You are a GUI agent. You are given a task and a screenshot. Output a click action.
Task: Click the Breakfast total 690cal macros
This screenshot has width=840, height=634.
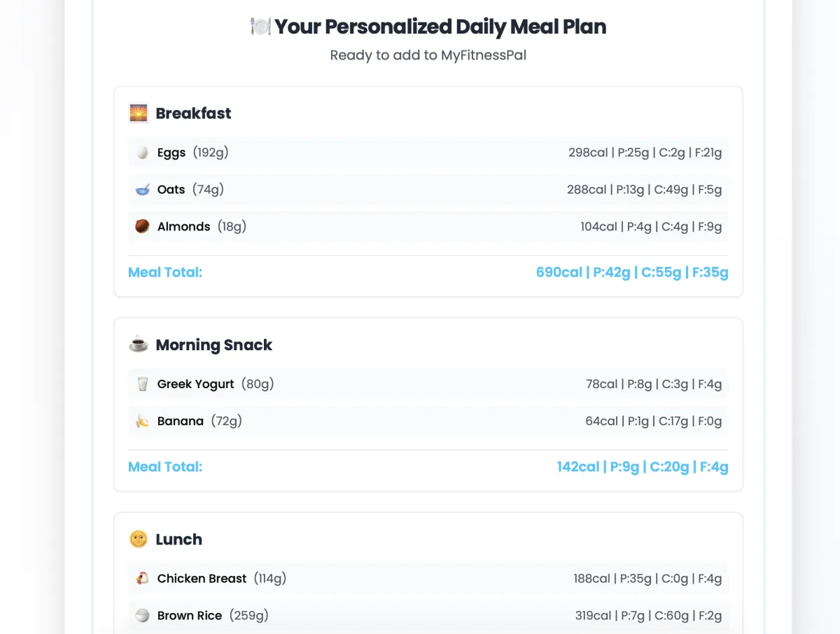coord(632,273)
